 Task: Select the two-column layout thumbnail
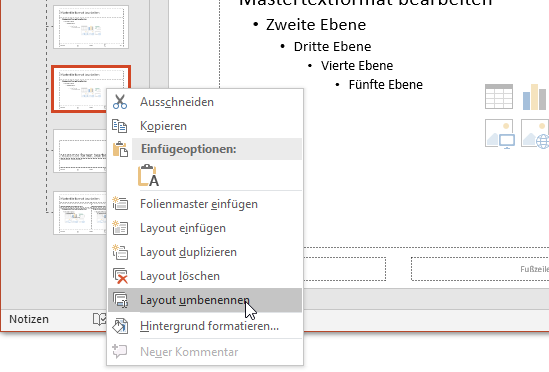(80, 213)
